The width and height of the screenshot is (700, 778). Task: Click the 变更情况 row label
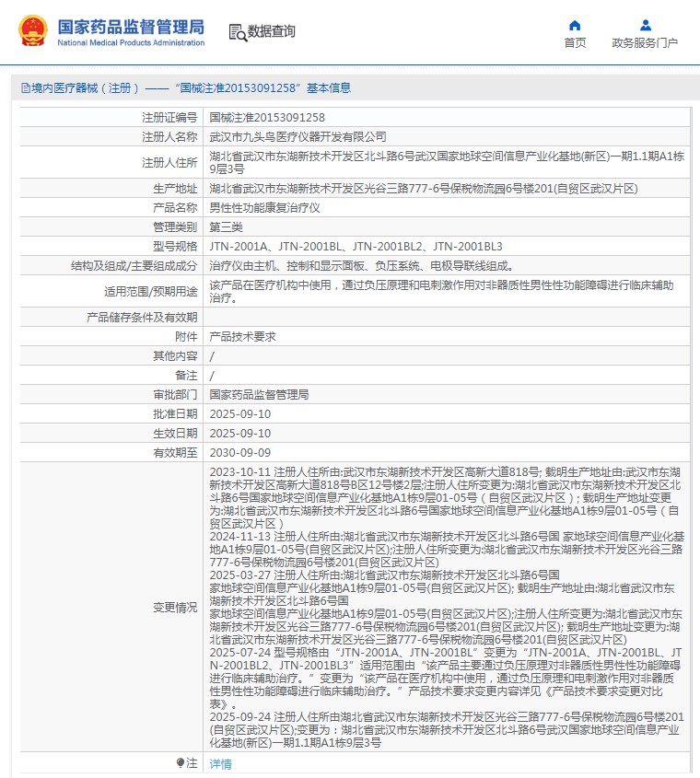pyautogui.click(x=175, y=608)
